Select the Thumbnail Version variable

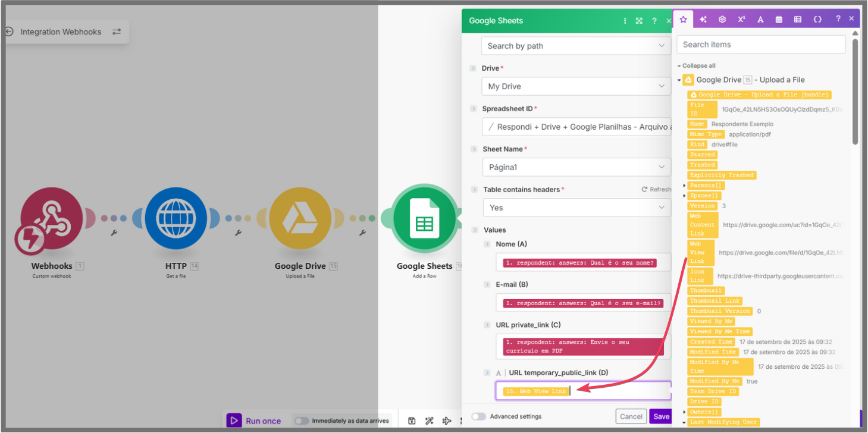(x=720, y=311)
